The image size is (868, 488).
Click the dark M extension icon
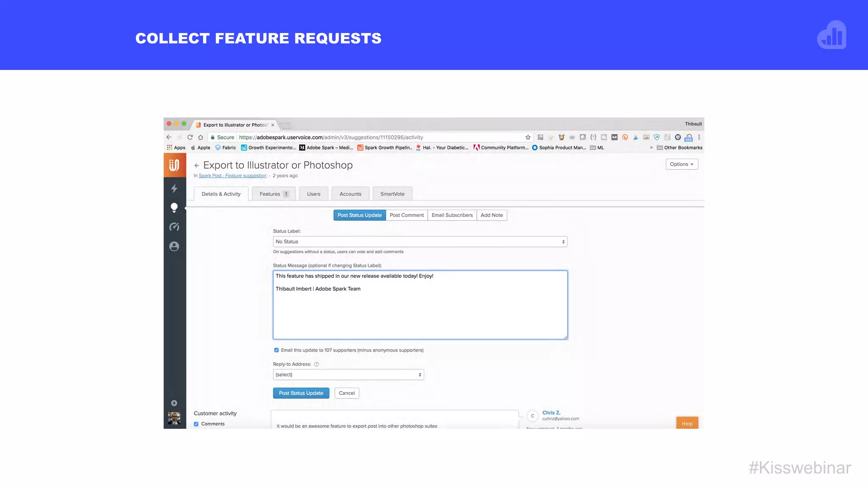615,137
